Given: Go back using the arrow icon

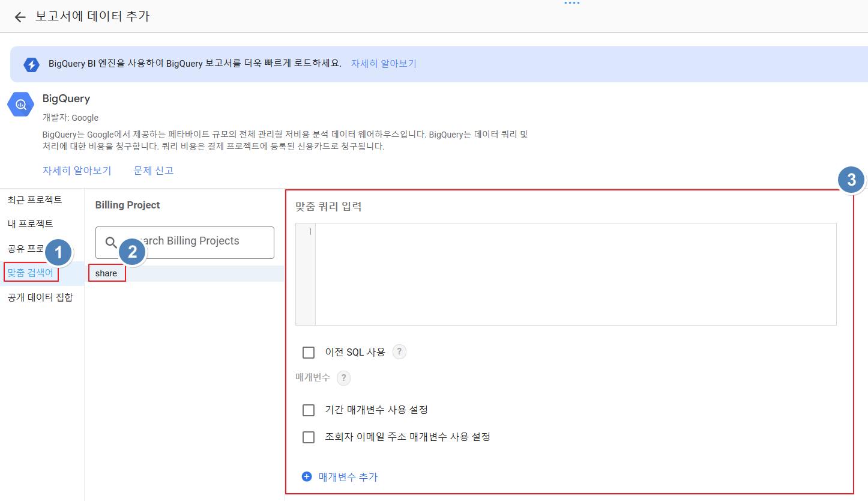Looking at the screenshot, I should (x=20, y=17).
